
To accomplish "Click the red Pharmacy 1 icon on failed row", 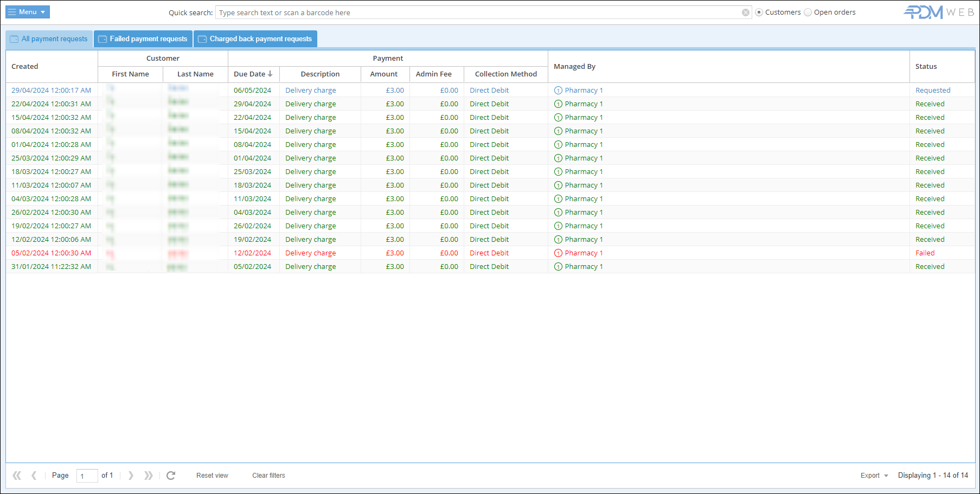I will 558,253.
